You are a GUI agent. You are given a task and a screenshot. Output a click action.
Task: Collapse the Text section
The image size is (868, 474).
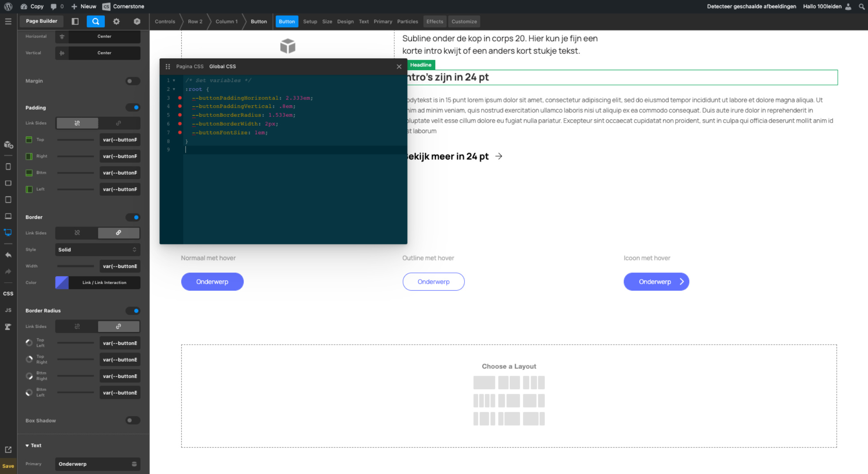coord(33,446)
